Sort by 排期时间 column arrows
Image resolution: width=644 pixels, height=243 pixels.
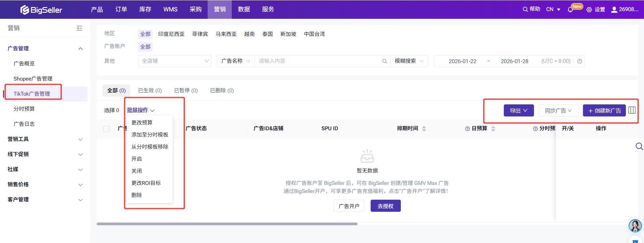pyautogui.click(x=424, y=129)
